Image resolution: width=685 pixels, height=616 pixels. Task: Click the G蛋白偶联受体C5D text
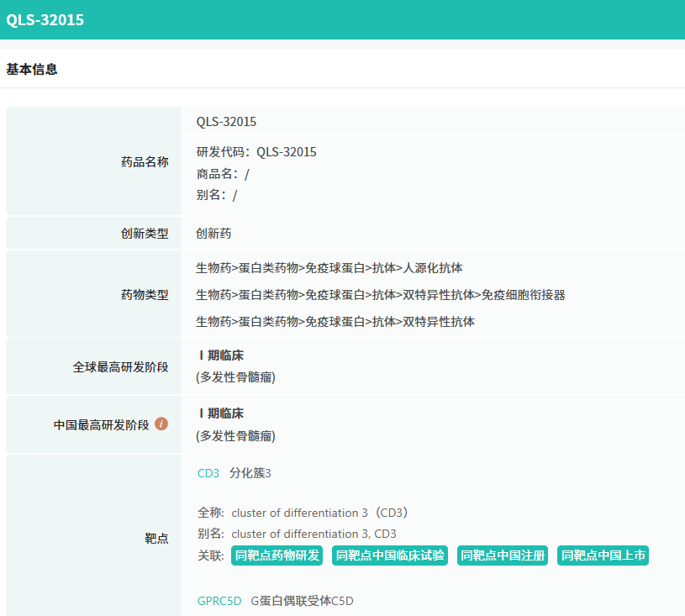[x=303, y=601]
